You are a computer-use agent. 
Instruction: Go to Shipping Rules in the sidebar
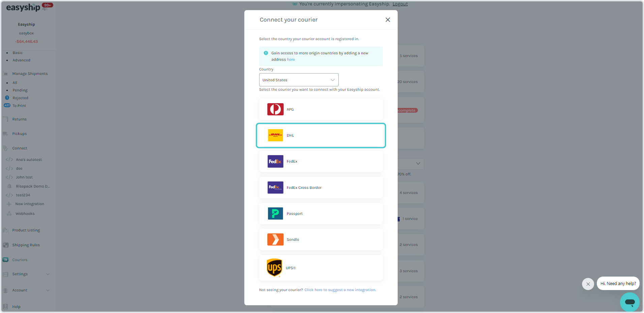click(26, 245)
